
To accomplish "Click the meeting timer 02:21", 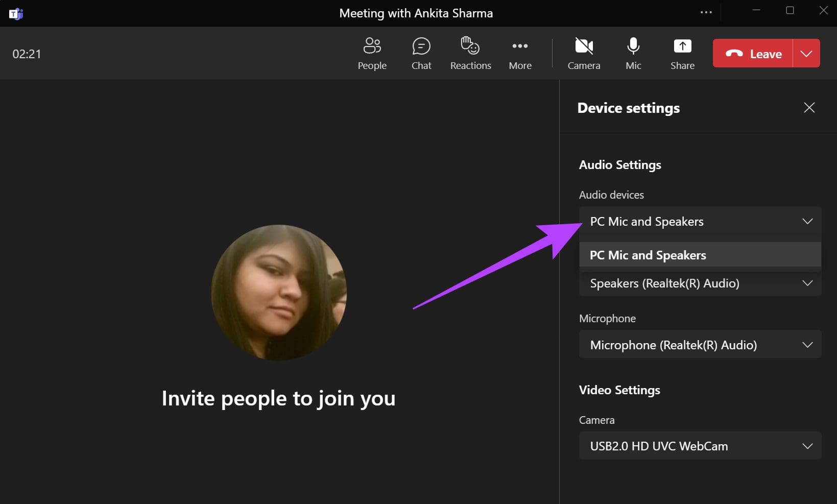I will pos(27,54).
